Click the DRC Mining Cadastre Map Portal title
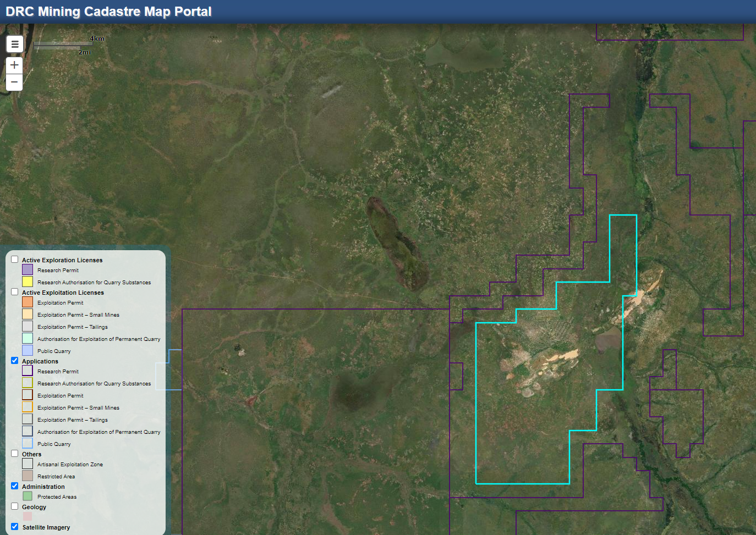Screen dimensions: 756x535 pos(108,12)
